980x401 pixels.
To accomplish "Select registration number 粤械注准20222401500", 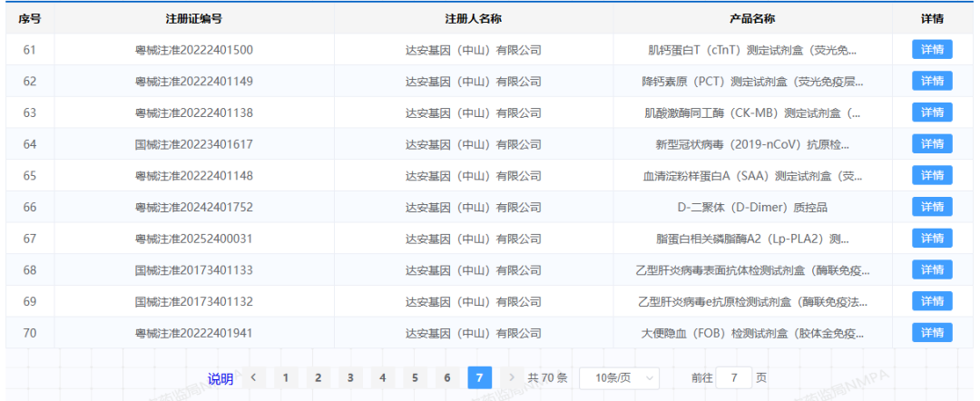I will click(194, 50).
